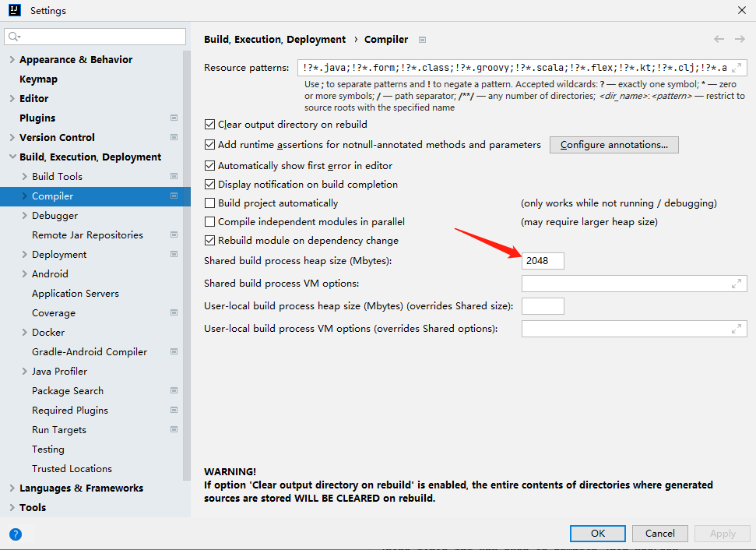Click the project-level icon beside Remote Jar Repositories
756x550 pixels.
coord(174,235)
